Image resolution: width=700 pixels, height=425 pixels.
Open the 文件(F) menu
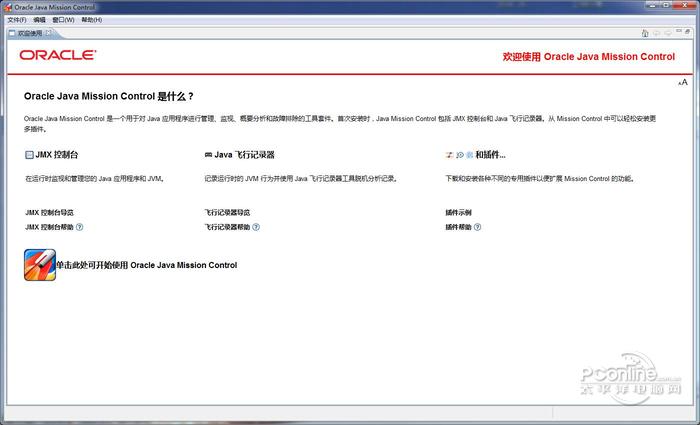click(x=17, y=20)
